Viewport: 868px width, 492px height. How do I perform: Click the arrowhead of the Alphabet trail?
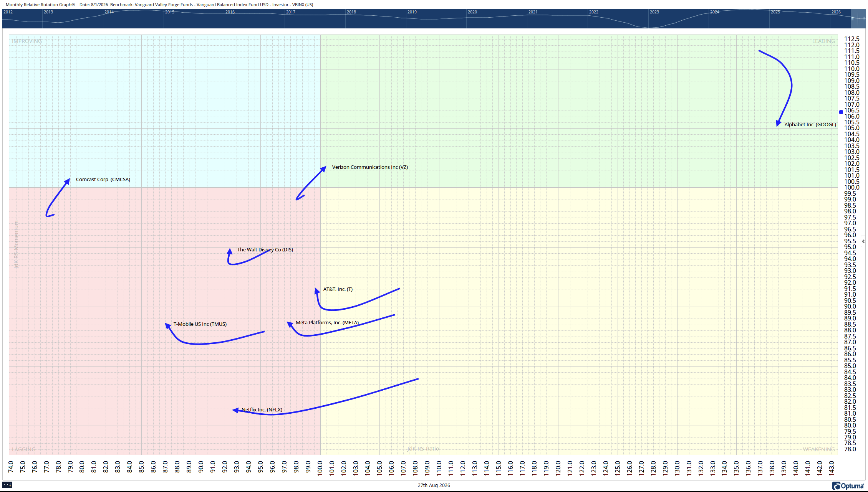click(x=778, y=124)
